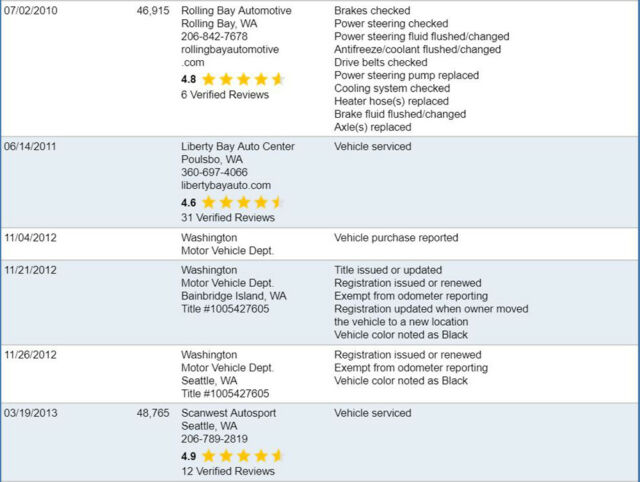Click the 4.8 star rating icons
640x482 pixels.
[x=243, y=79]
